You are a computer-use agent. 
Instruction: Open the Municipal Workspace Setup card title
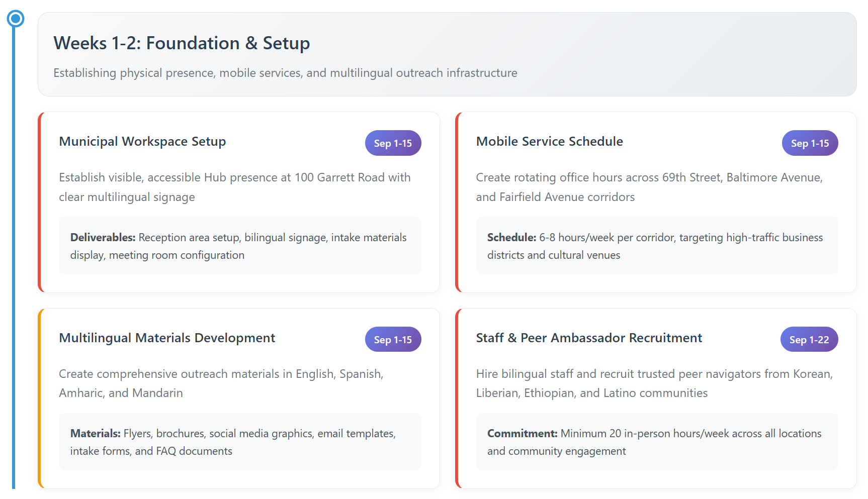[142, 142]
